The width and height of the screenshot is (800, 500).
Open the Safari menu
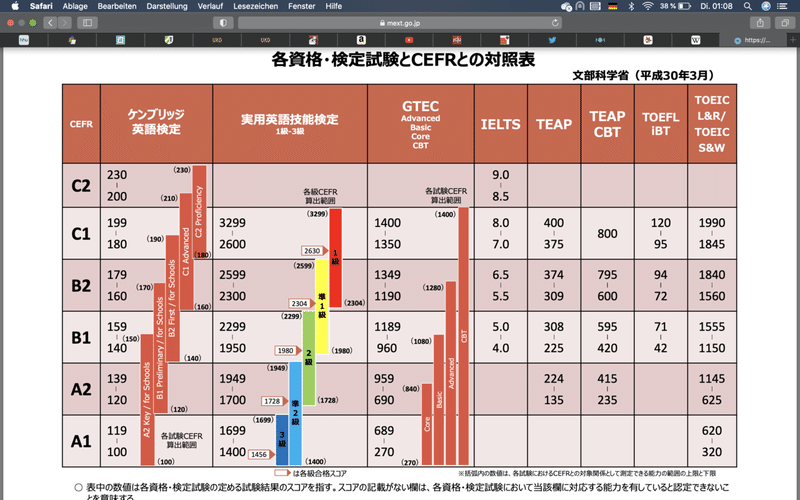pos(41,6)
